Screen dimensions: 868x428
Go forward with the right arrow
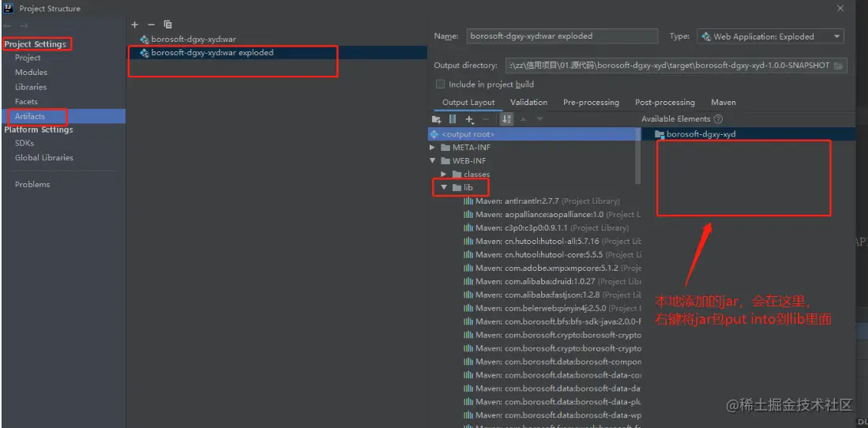pos(23,26)
